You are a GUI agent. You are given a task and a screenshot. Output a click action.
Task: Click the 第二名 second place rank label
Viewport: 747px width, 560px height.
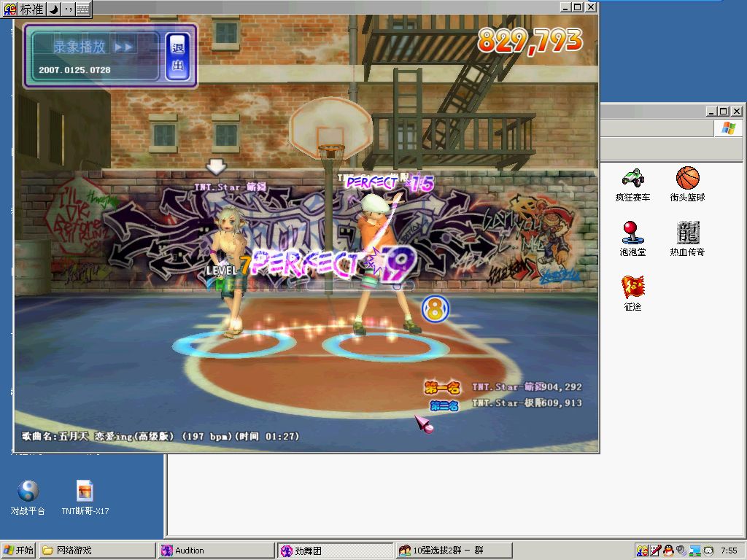click(444, 405)
